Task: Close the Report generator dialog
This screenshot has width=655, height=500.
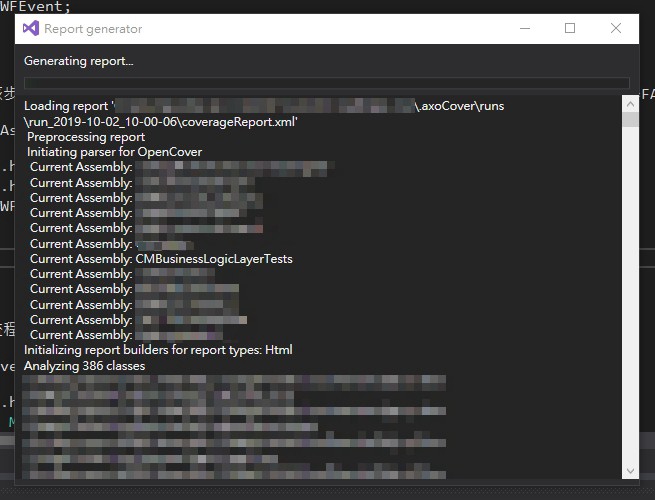Action: [616, 29]
